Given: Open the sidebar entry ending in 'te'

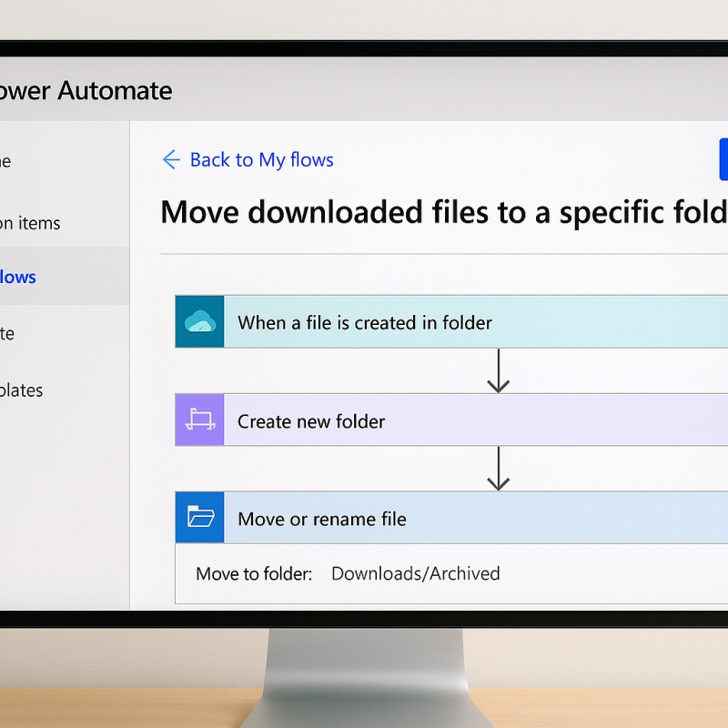Looking at the screenshot, I should (x=7, y=333).
